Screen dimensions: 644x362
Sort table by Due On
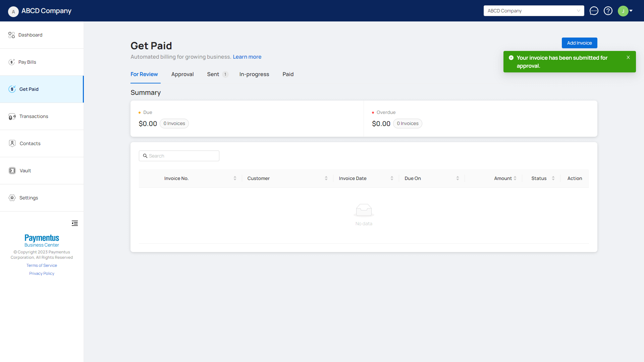click(x=458, y=178)
